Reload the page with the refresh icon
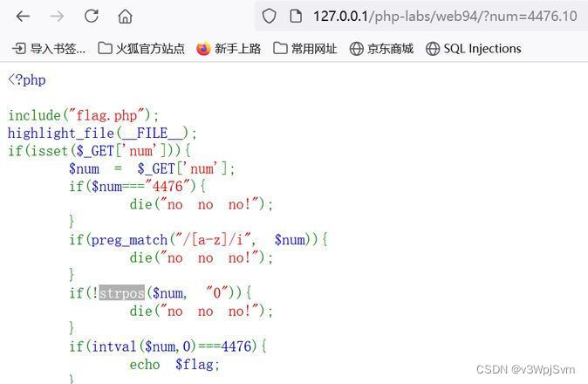The image size is (588, 384). click(91, 16)
